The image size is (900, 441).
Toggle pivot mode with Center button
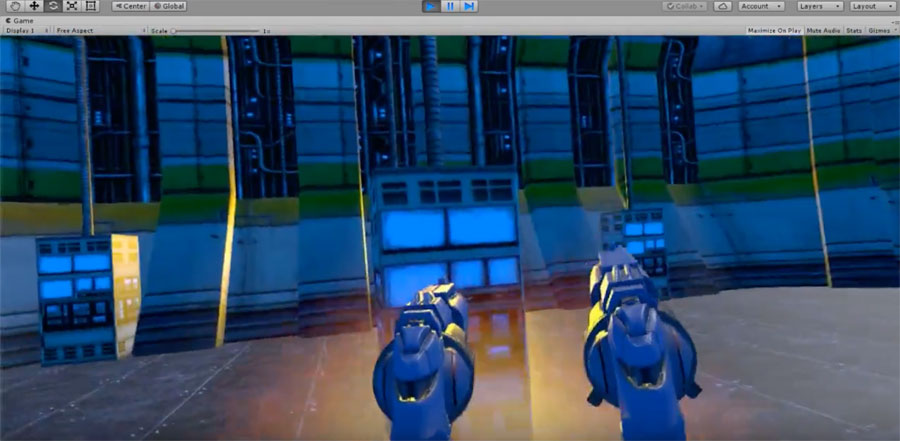(x=130, y=6)
